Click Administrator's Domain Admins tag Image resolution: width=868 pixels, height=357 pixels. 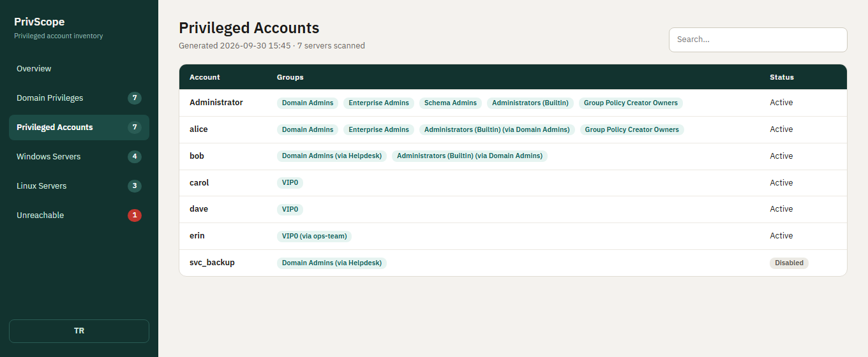point(308,103)
